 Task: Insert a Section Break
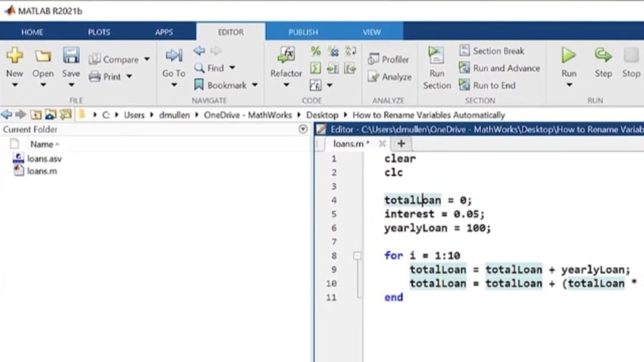pyautogui.click(x=492, y=51)
